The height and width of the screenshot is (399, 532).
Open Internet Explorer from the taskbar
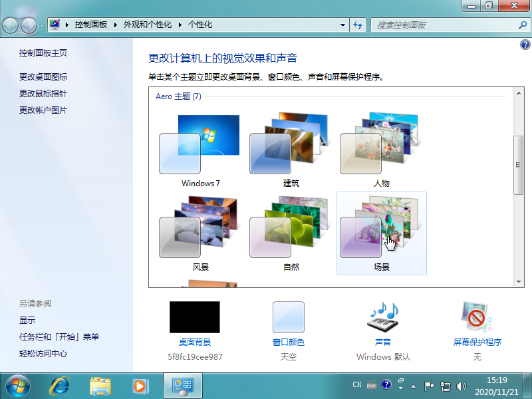coord(61,386)
